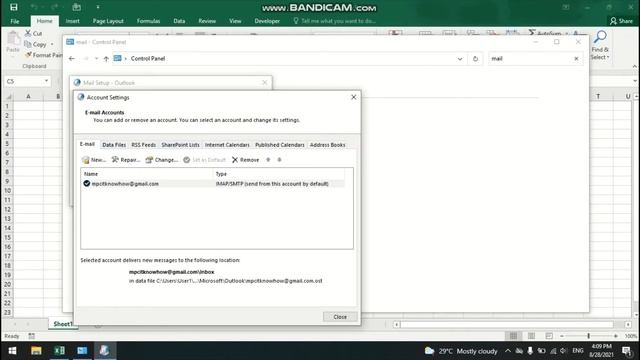Open the Data ribbon tab
The width and height of the screenshot is (640, 360).
click(179, 21)
